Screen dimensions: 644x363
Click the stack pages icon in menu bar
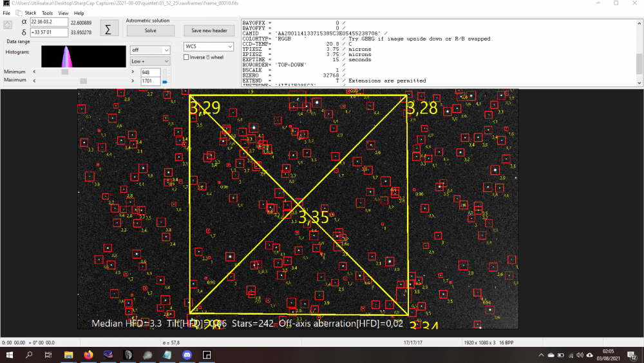point(19,13)
